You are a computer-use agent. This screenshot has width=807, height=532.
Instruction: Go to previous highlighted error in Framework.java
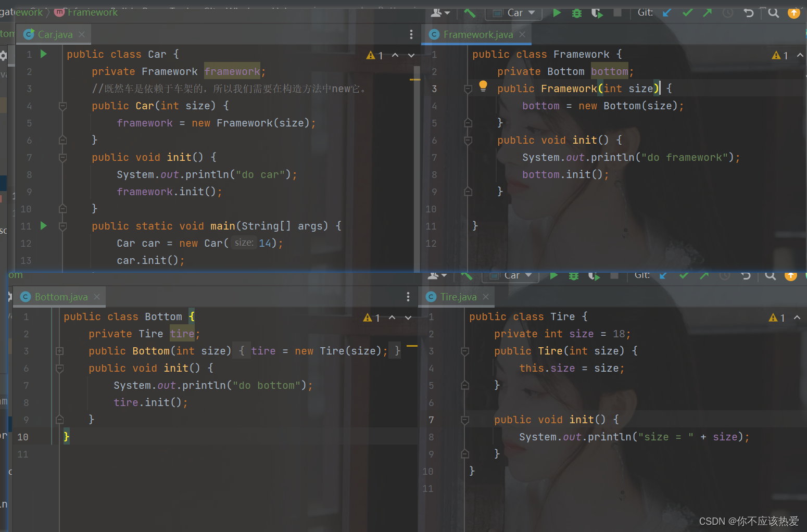800,55
